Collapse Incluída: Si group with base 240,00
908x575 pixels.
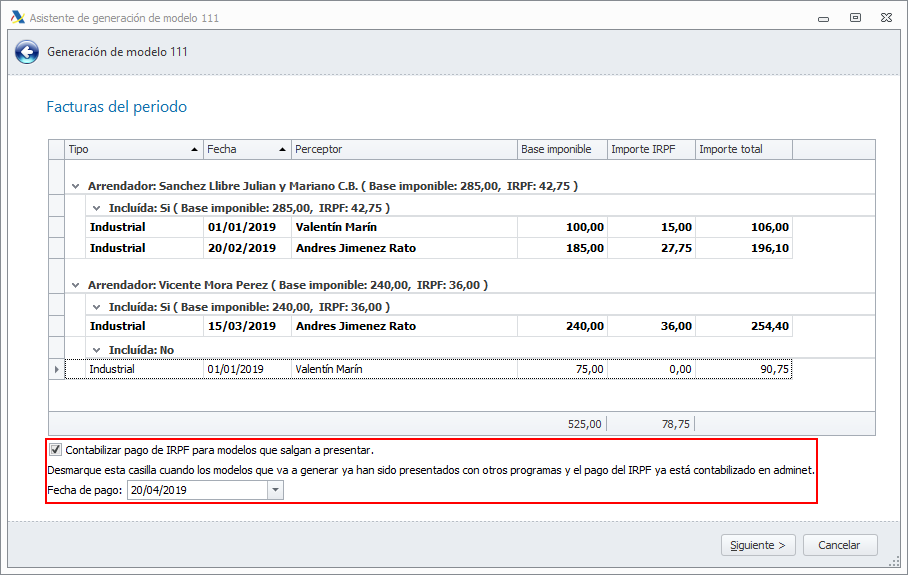(96, 307)
